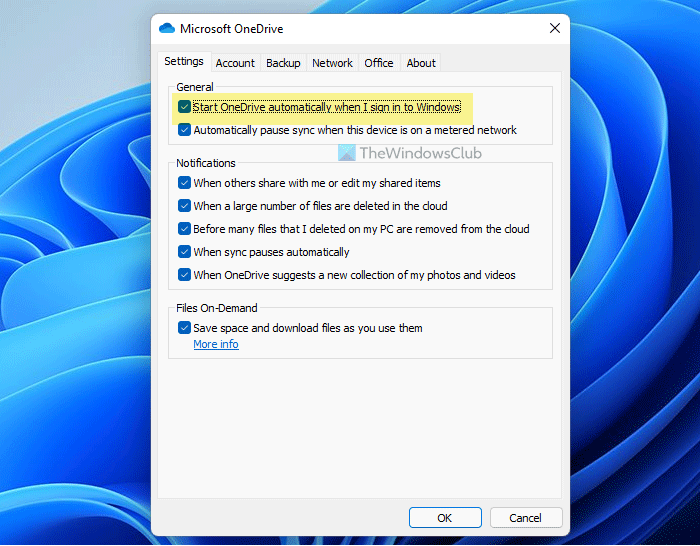Toggle Save space and download files option
This screenshot has height=546, width=700.
pos(184,328)
